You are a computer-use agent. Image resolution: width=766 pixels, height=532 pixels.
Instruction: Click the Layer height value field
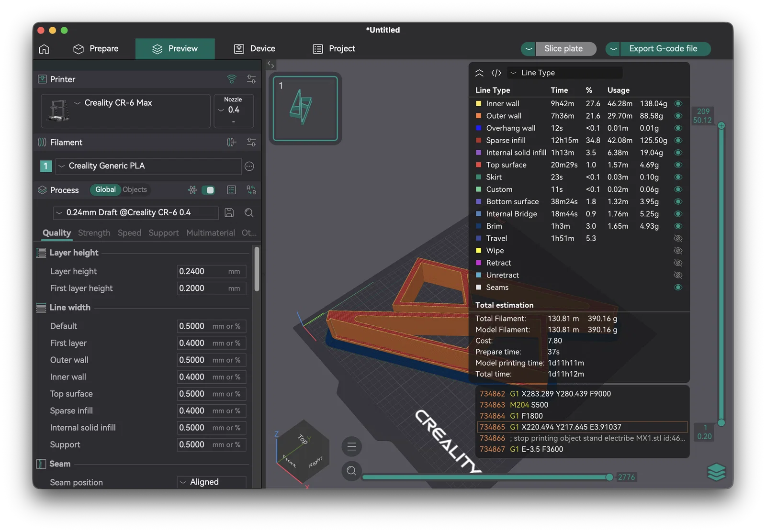[212, 271]
